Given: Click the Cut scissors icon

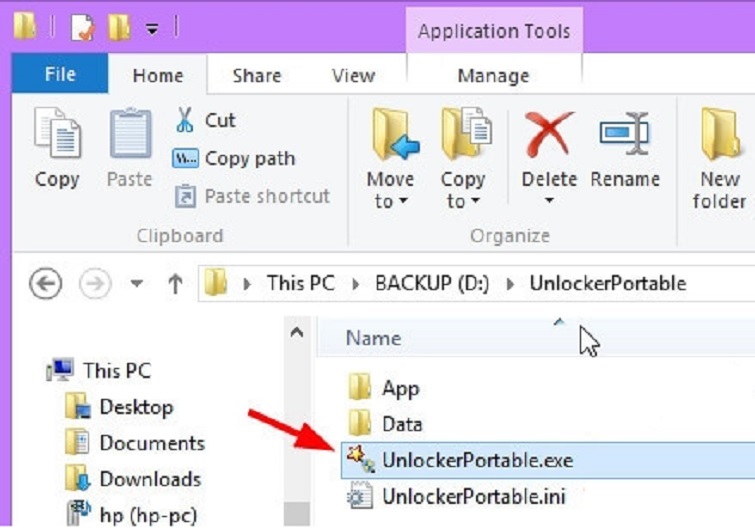Looking at the screenshot, I should point(185,120).
